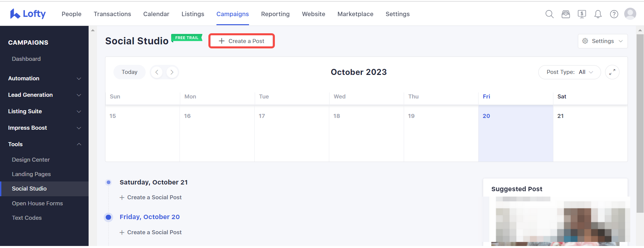Open the Post Type filter dropdown
This screenshot has height=248, width=644.
(x=569, y=72)
